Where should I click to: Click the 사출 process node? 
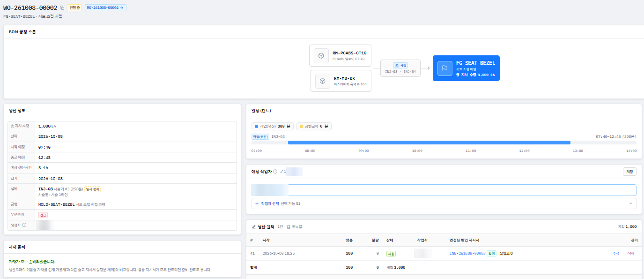pos(400,68)
